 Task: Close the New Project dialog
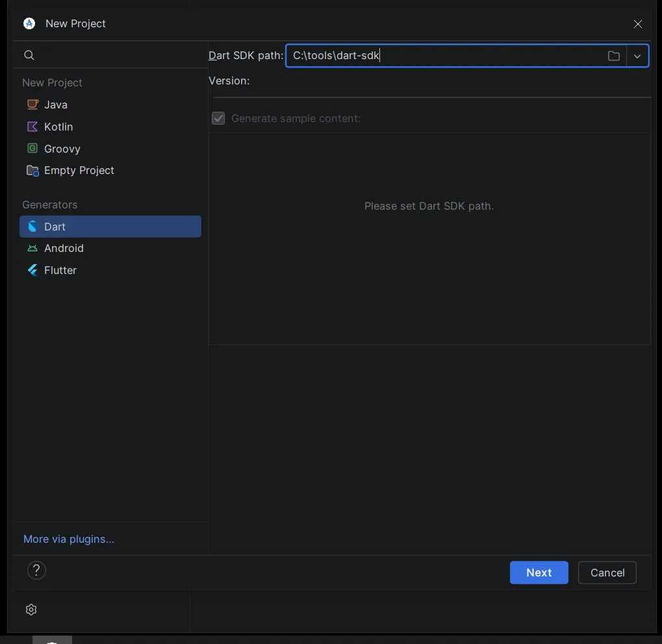tap(638, 24)
